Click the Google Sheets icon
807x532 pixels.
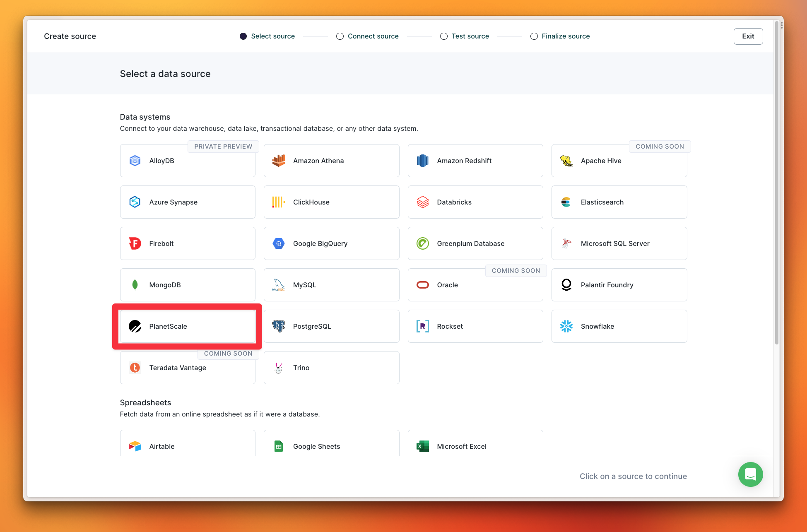click(279, 446)
